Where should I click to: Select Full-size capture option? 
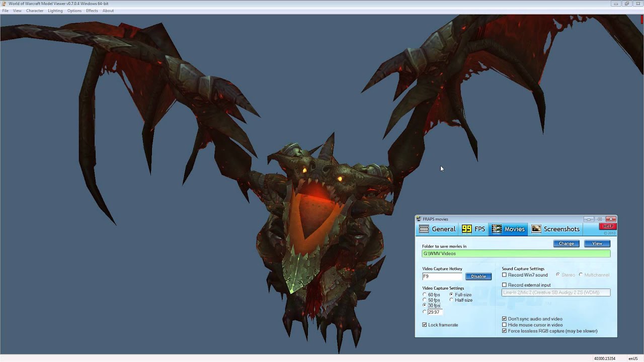451,295
